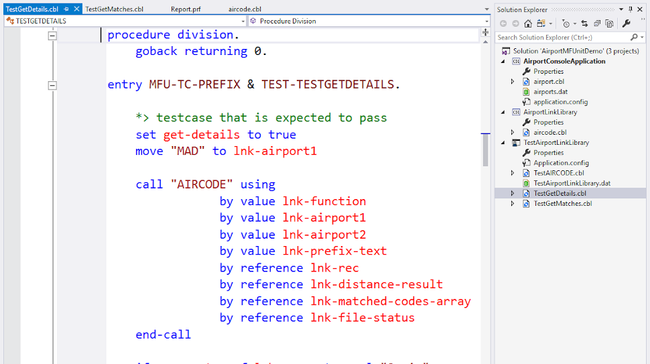Open Properties under AirportLinkLibrary

[548, 122]
